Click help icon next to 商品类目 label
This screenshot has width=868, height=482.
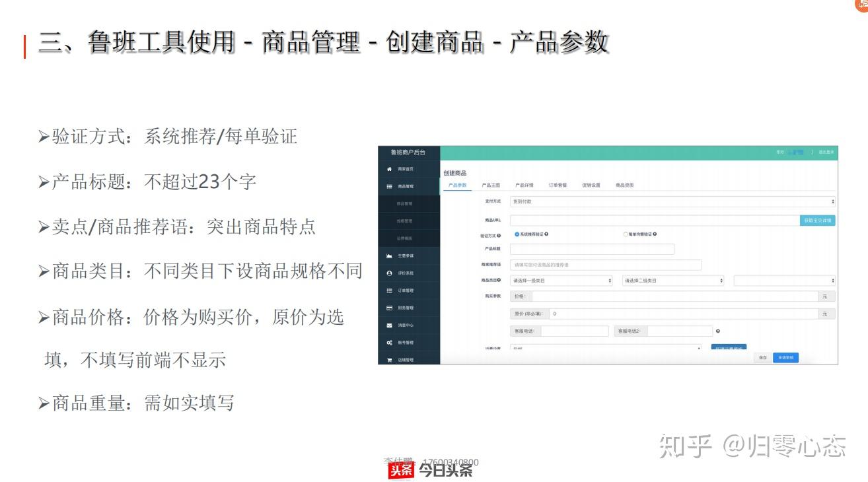[x=499, y=281]
